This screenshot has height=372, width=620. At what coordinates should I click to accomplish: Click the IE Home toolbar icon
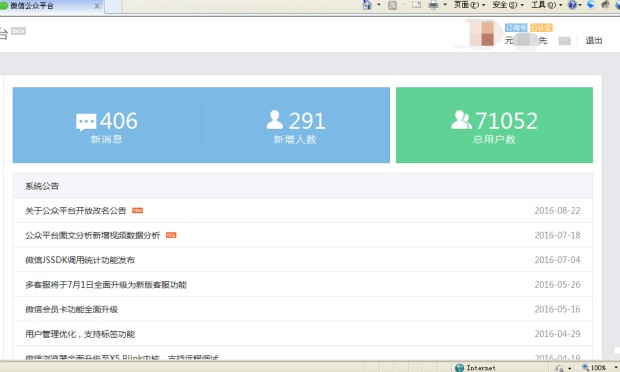367,5
